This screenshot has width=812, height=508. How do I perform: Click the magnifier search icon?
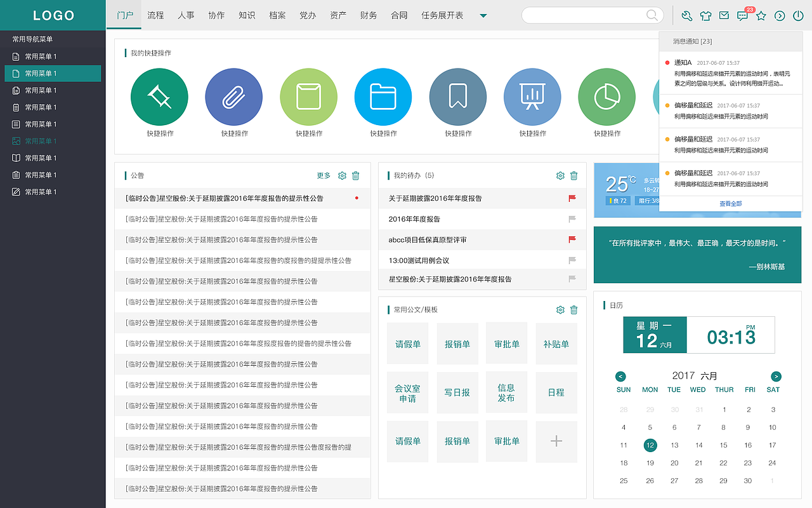click(x=652, y=15)
